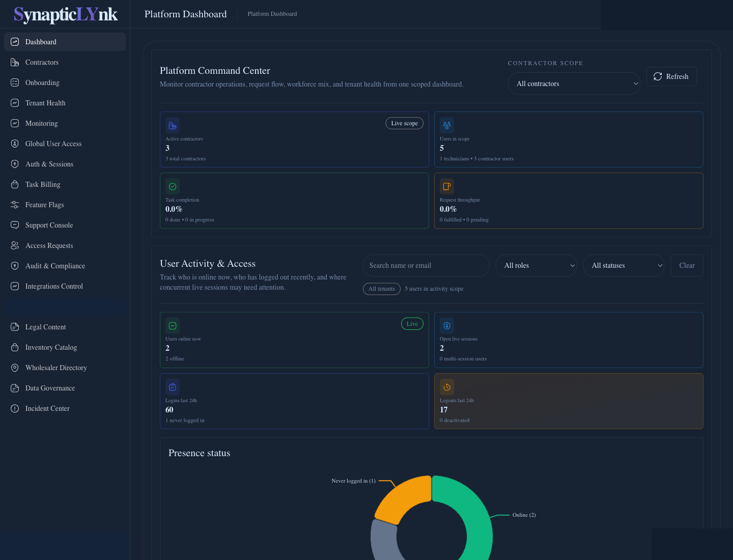Screen dimensions: 733x560
Task: Click the Users in scope card icon
Action: [447, 125]
